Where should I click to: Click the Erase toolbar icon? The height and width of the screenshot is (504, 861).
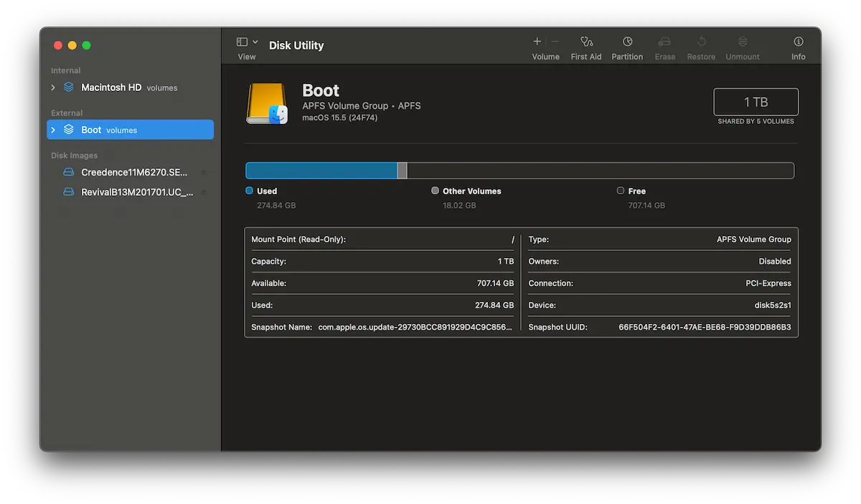point(664,42)
